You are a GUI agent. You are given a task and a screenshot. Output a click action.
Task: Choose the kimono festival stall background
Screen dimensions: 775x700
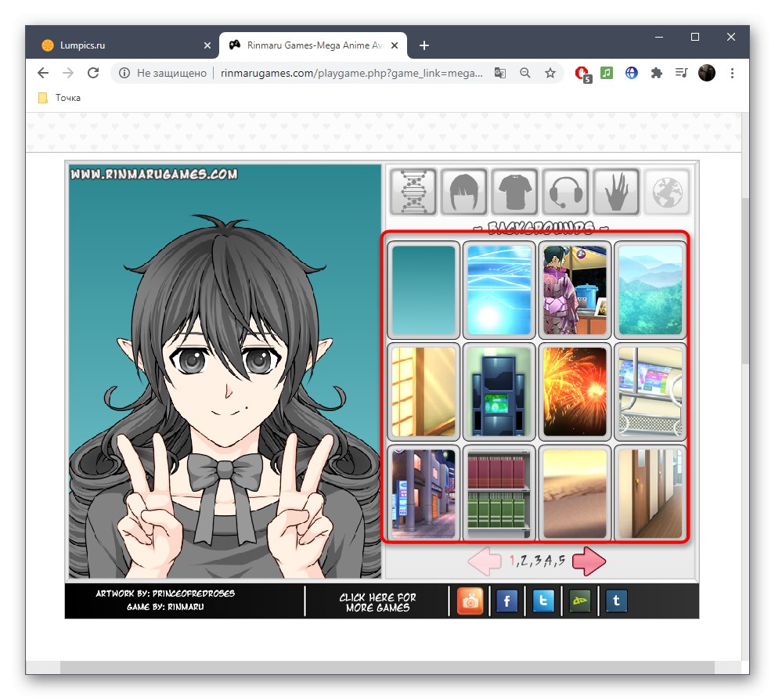coord(575,290)
